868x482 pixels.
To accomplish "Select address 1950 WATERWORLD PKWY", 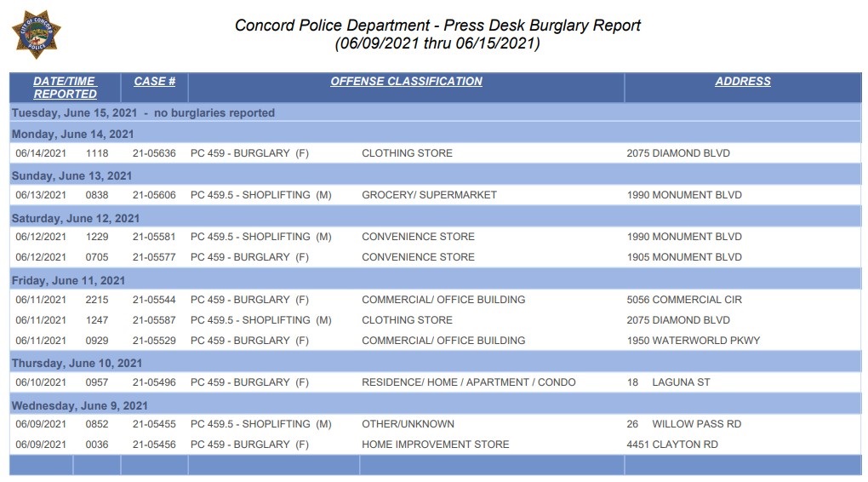I will pyautogui.click(x=693, y=341).
